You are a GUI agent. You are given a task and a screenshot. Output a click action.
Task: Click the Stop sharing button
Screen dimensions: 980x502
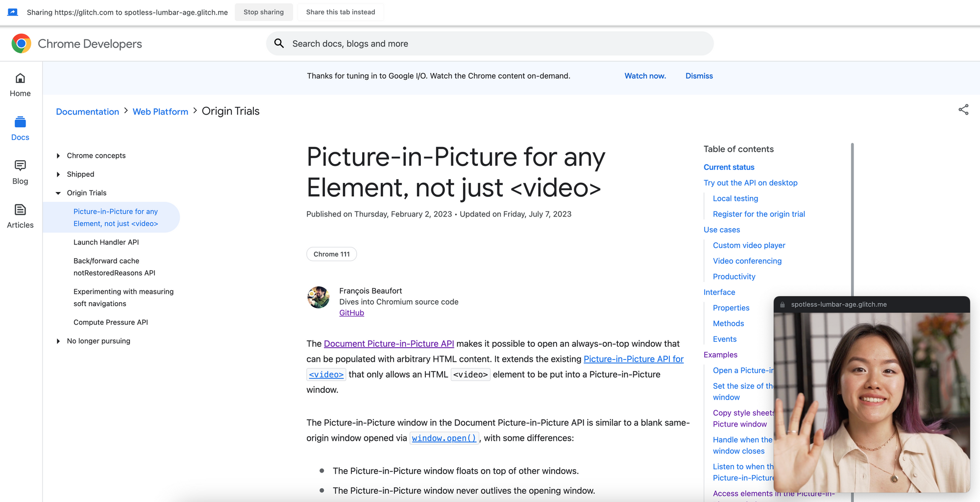(264, 12)
